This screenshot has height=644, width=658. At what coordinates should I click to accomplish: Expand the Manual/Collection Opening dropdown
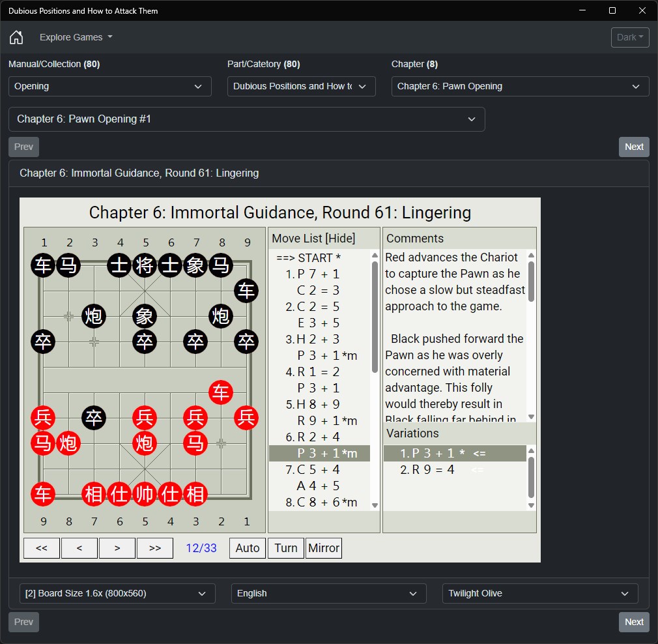(x=110, y=86)
